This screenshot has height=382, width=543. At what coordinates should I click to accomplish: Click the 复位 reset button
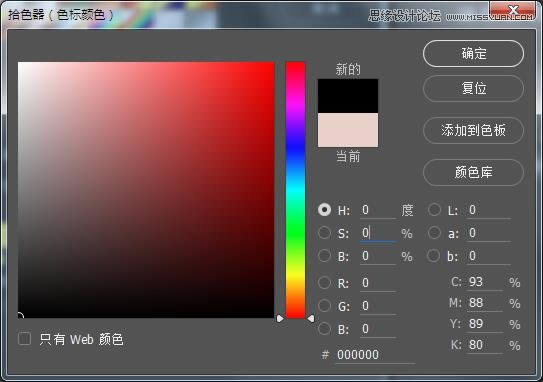tap(473, 88)
